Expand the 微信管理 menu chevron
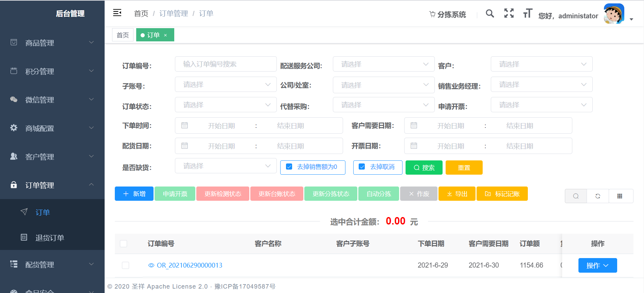Screen dimensions: 644x293 [x=91, y=99]
